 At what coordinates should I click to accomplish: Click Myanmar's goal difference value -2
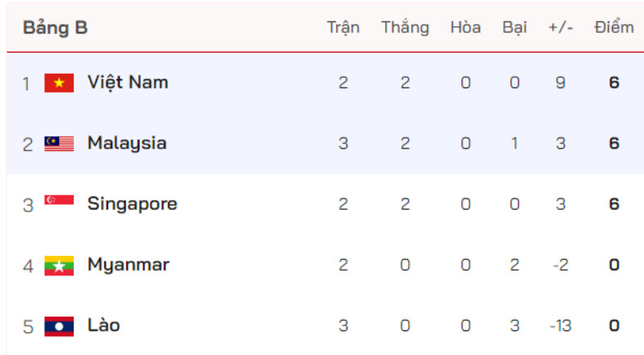click(x=560, y=265)
